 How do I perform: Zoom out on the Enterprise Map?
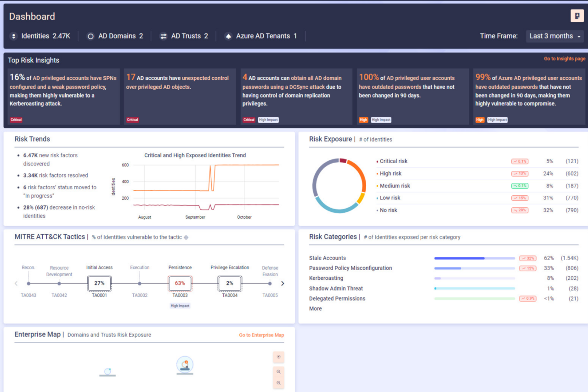[x=278, y=383]
